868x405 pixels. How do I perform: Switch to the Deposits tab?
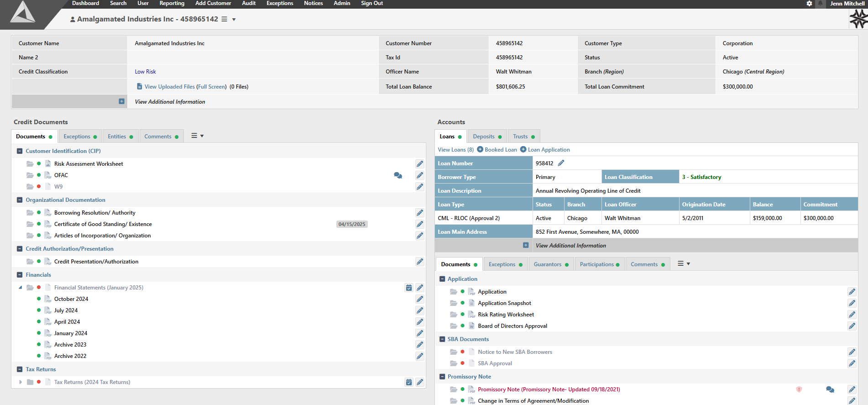pyautogui.click(x=484, y=137)
